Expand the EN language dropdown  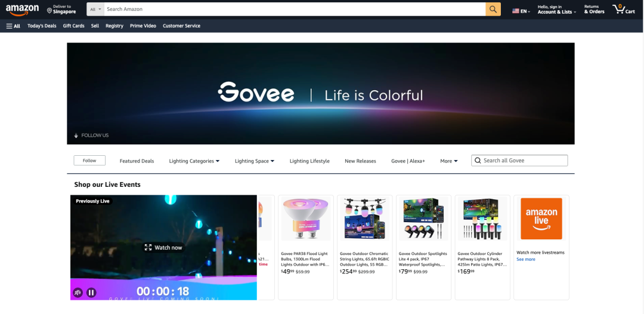coord(525,11)
